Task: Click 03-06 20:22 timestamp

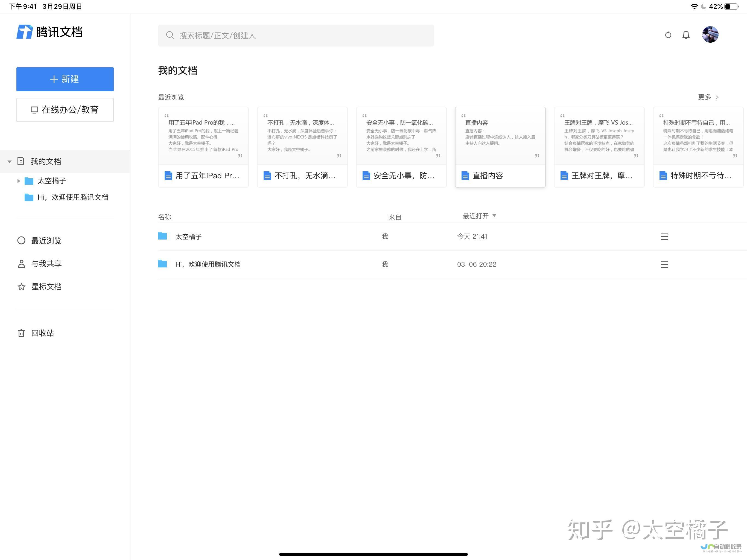Action: click(477, 264)
